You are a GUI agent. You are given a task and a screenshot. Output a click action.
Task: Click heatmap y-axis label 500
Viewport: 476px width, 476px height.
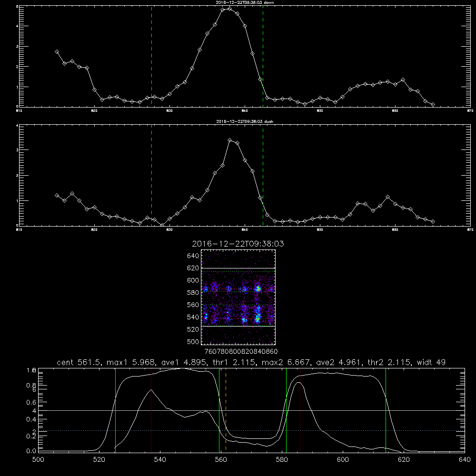(193, 341)
